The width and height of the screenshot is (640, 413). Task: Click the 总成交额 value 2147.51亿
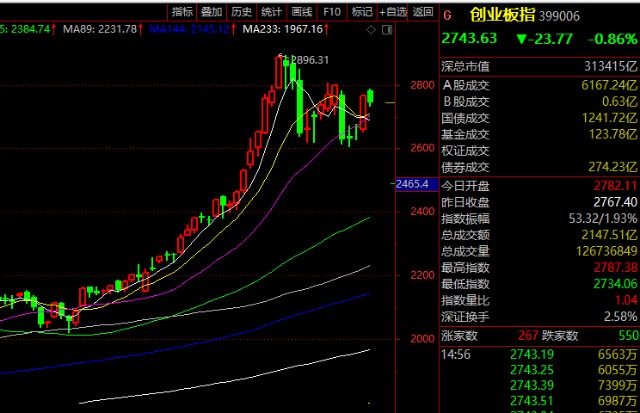point(609,235)
